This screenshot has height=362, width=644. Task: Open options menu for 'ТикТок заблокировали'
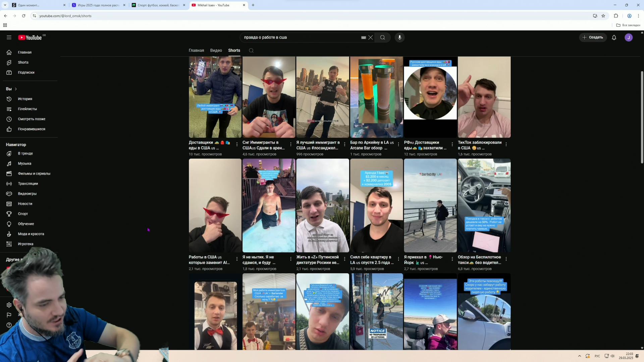point(506,144)
